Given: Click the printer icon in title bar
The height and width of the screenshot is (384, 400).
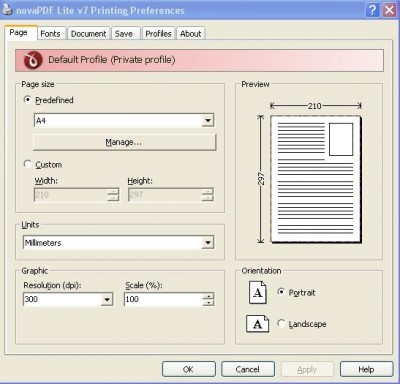Looking at the screenshot, I should [x=7, y=10].
